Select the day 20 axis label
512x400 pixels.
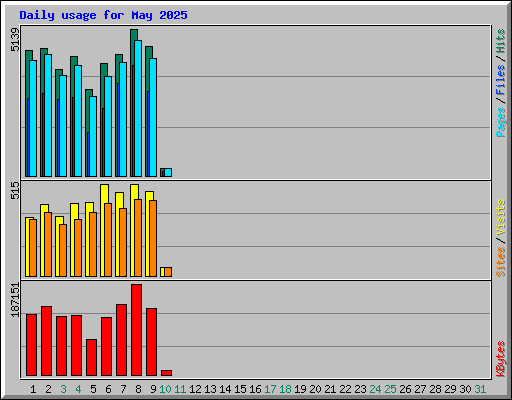click(x=315, y=389)
